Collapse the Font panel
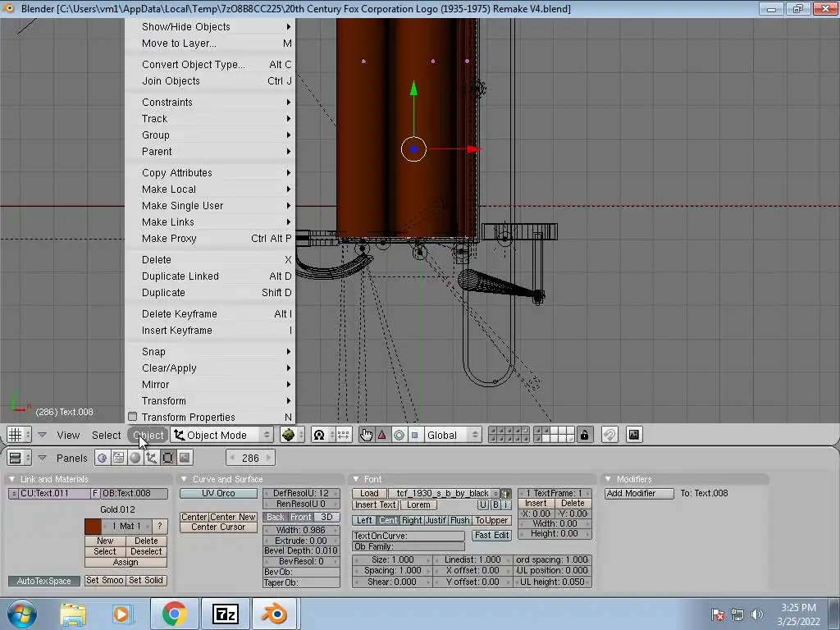The height and width of the screenshot is (630, 840). tap(356, 479)
